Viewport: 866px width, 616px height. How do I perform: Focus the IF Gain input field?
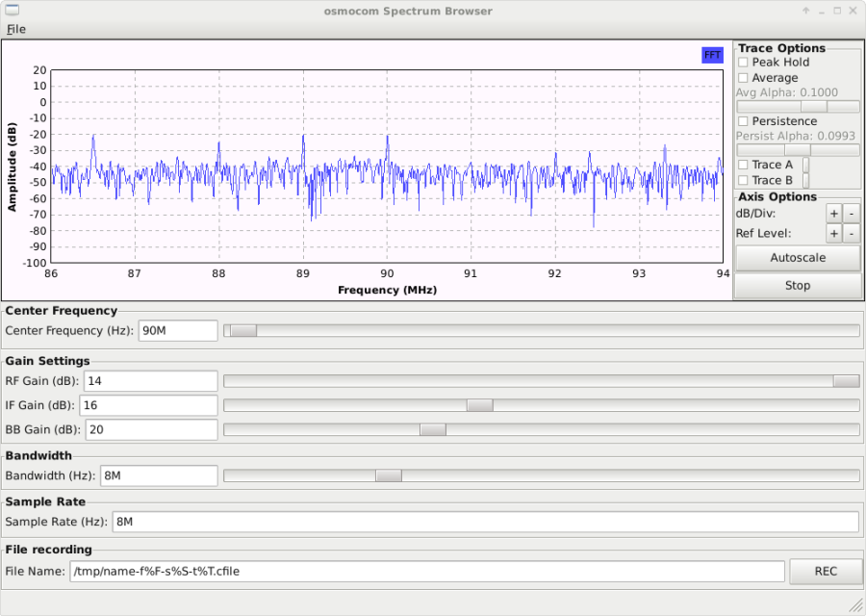pyautogui.click(x=148, y=405)
